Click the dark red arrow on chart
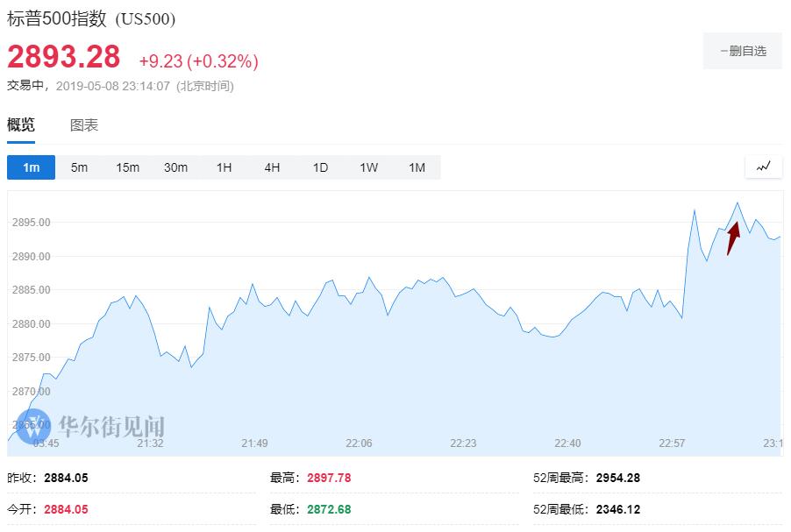The height and width of the screenshot is (532, 791). [733, 238]
